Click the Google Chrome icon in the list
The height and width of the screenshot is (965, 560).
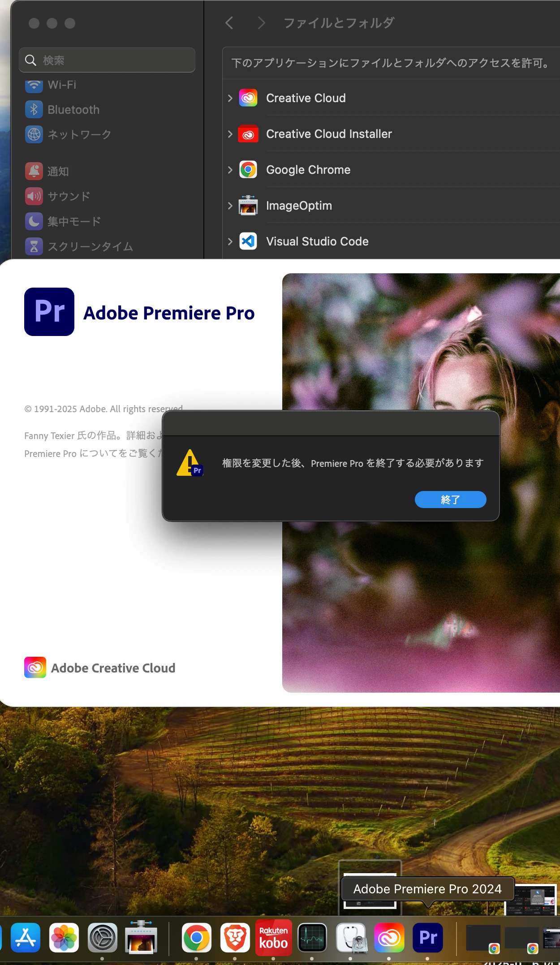coord(248,170)
